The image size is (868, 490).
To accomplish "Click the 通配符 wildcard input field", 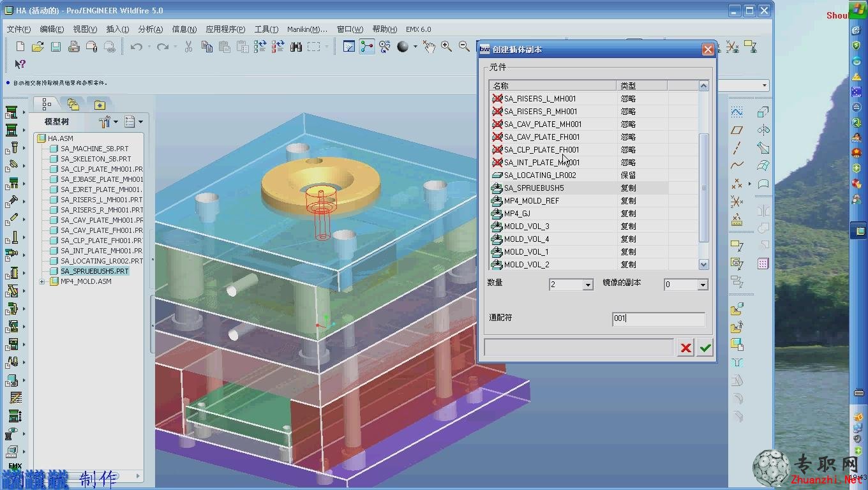I will point(659,318).
